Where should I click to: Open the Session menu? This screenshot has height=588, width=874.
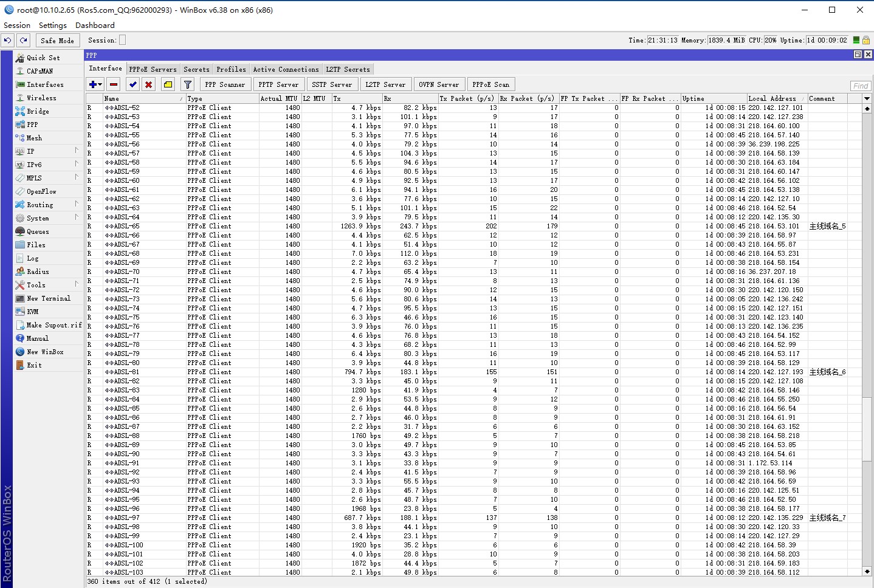(17, 26)
